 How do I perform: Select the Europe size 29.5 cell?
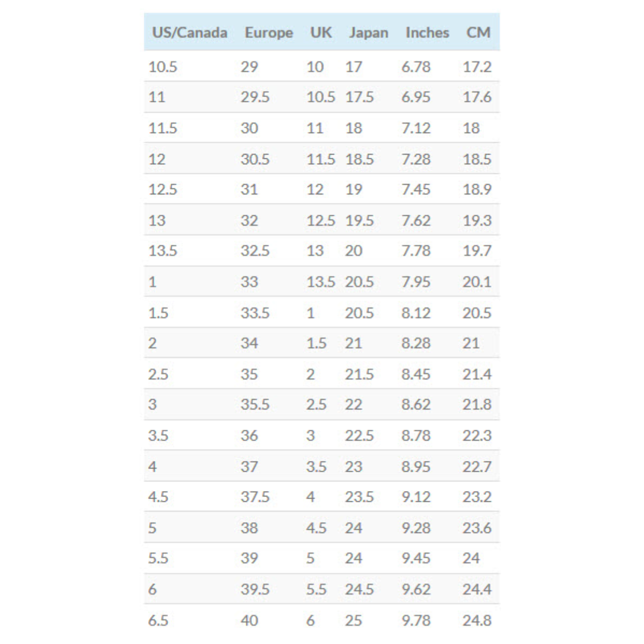255,97
